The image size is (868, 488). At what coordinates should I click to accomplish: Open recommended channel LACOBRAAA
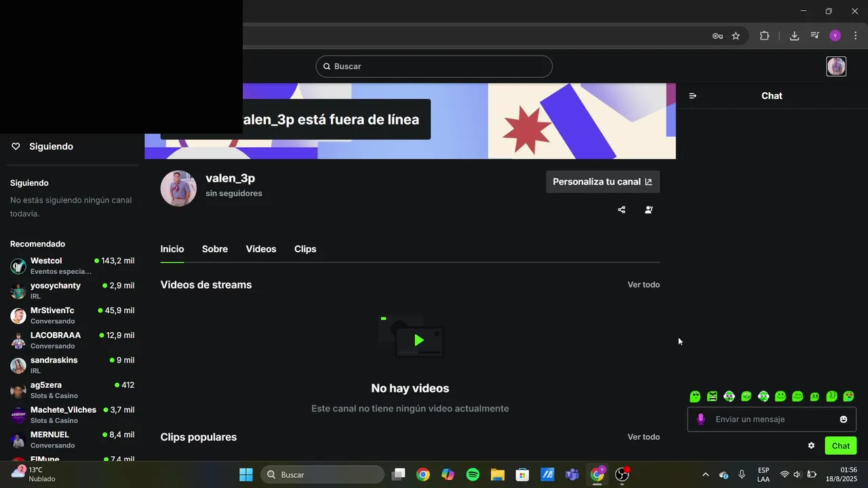(72, 340)
